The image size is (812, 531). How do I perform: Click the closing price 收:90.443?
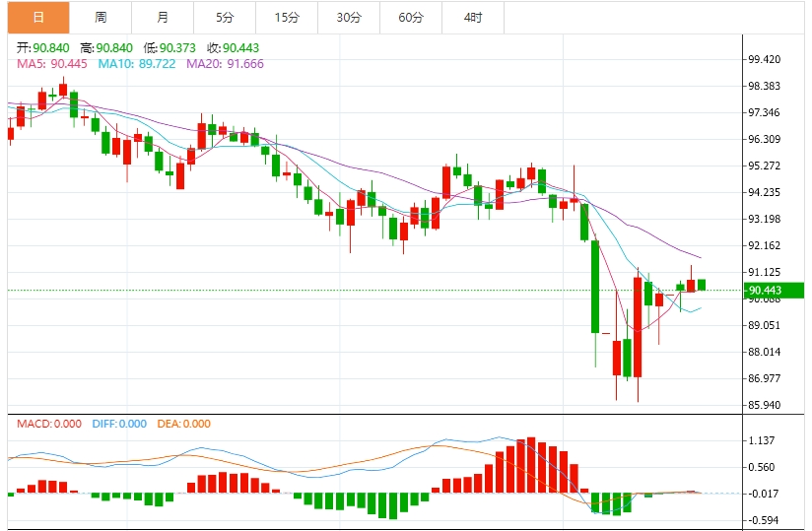(233, 48)
